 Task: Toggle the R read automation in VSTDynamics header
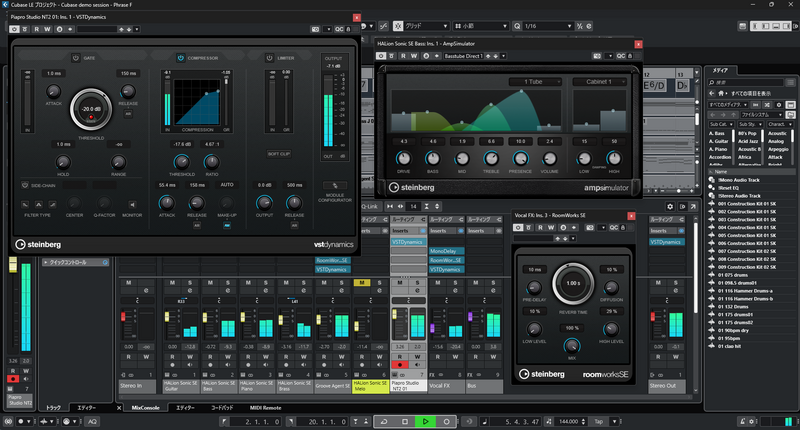click(x=36, y=29)
